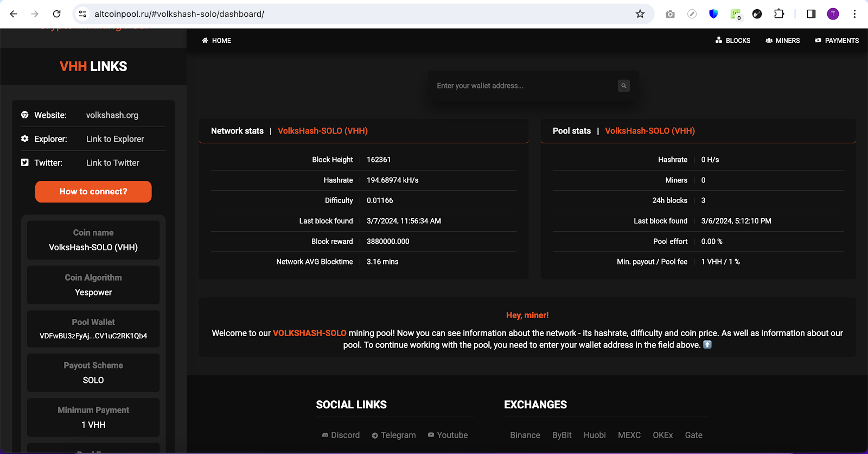
Task: Click the browser back arrow
Action: point(14,14)
